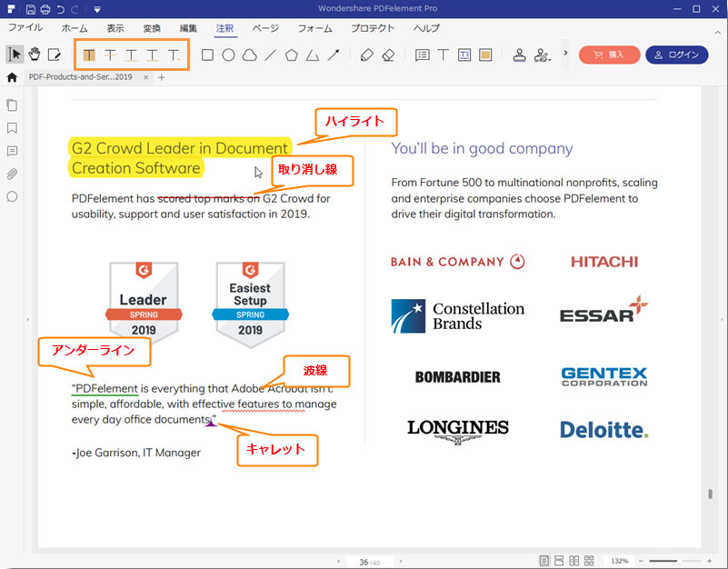
Task: Activate the Hand pan tool
Action: 35,55
